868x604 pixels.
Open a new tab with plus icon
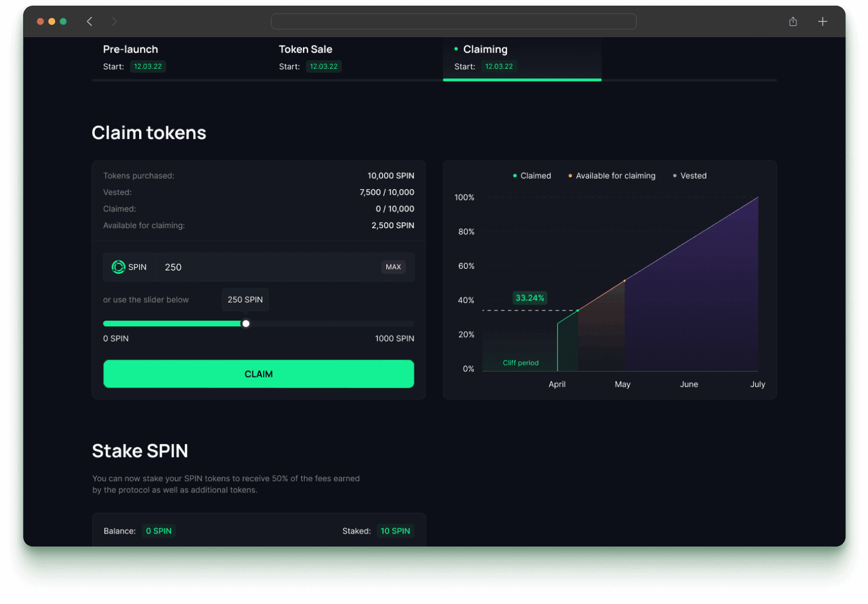[822, 21]
